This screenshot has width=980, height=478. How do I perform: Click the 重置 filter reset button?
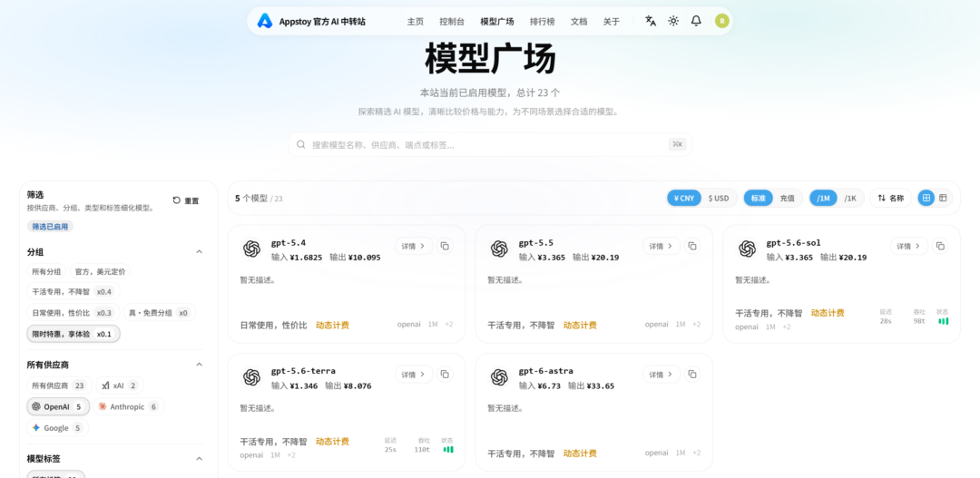[186, 200]
